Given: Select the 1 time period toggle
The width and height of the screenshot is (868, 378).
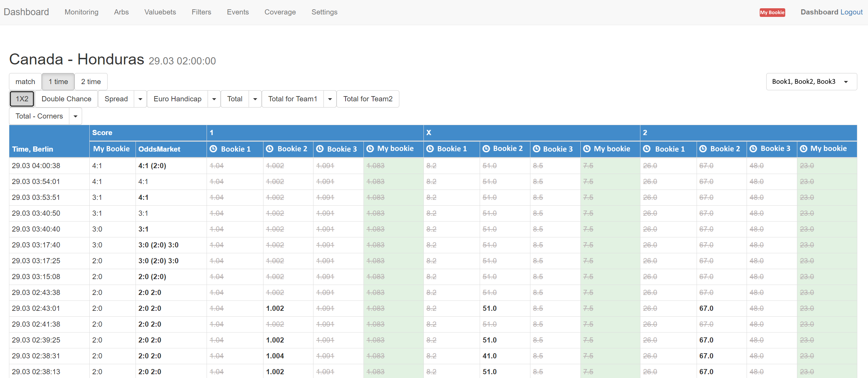Looking at the screenshot, I should click(x=58, y=82).
